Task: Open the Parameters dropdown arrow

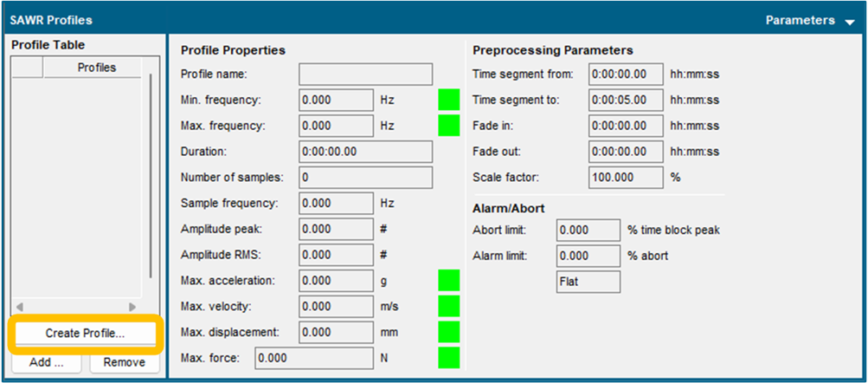Action: [849, 22]
